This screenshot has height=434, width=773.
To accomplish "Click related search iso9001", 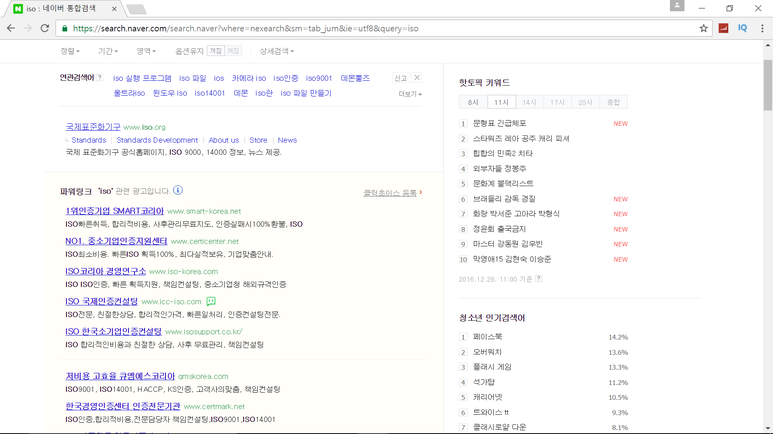I will [318, 78].
